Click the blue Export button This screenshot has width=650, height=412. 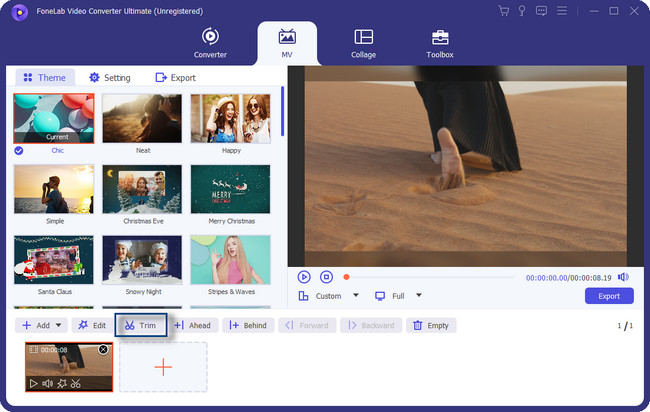[609, 296]
